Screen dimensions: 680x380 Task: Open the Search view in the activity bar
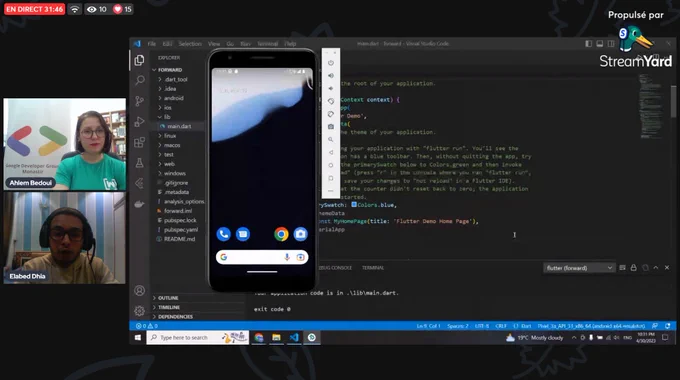(x=140, y=80)
